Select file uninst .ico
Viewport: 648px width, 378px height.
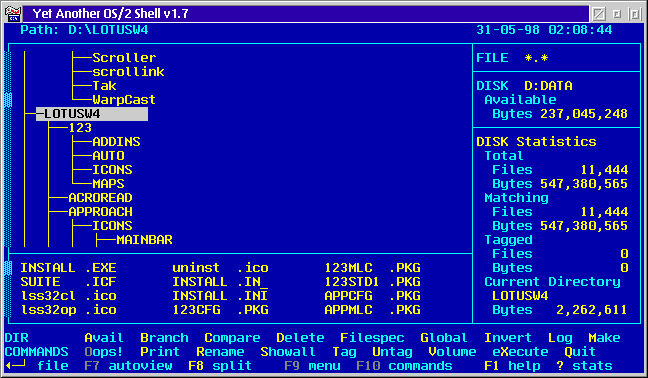coord(220,268)
